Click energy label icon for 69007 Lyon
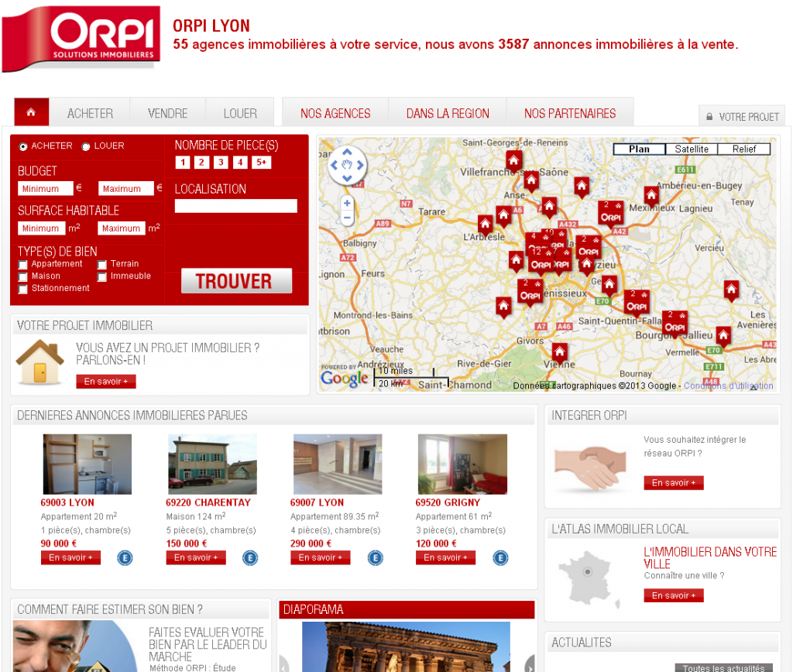This screenshot has width=793, height=672. pos(376,558)
